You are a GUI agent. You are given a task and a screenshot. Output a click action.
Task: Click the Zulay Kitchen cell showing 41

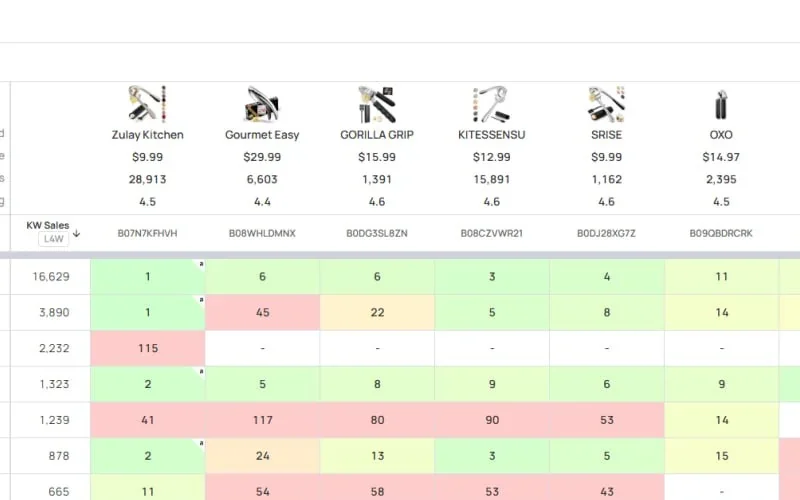click(x=147, y=420)
